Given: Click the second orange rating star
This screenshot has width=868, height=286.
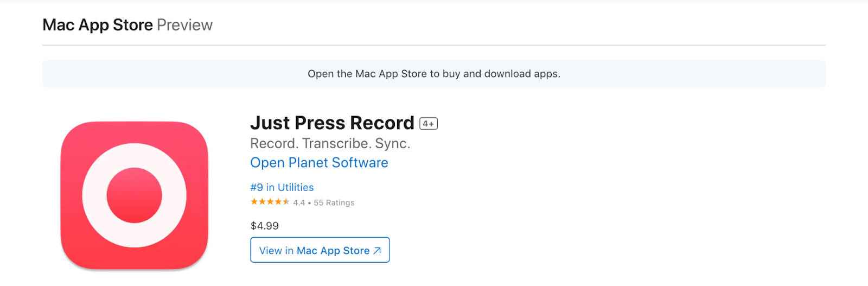Looking at the screenshot, I should point(262,202).
